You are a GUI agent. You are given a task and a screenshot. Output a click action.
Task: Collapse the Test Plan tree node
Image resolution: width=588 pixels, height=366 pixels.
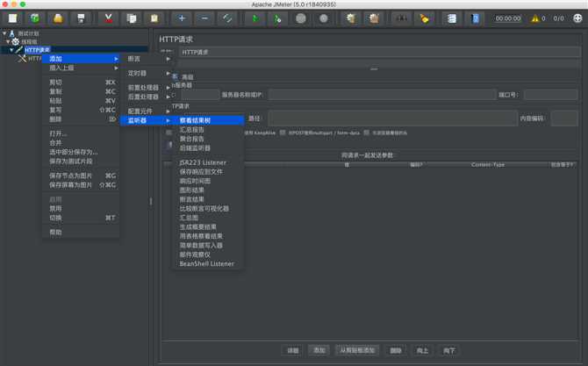click(x=4, y=33)
